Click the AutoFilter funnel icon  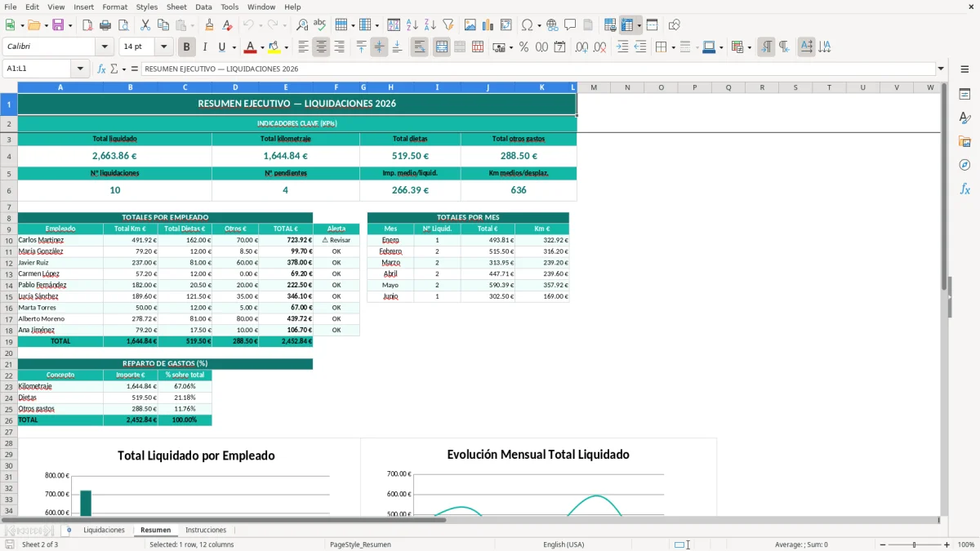point(448,25)
